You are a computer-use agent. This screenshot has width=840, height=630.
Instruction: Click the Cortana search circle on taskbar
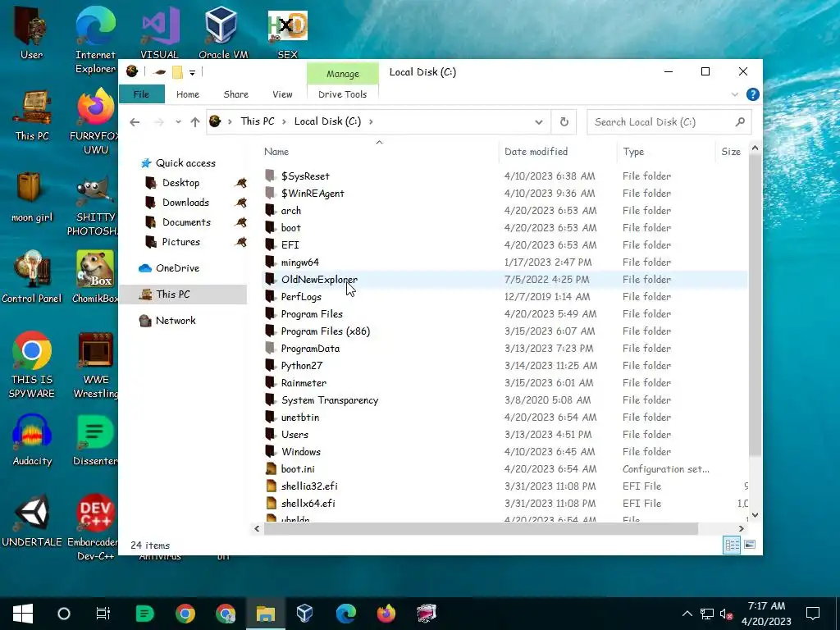pos(64,614)
